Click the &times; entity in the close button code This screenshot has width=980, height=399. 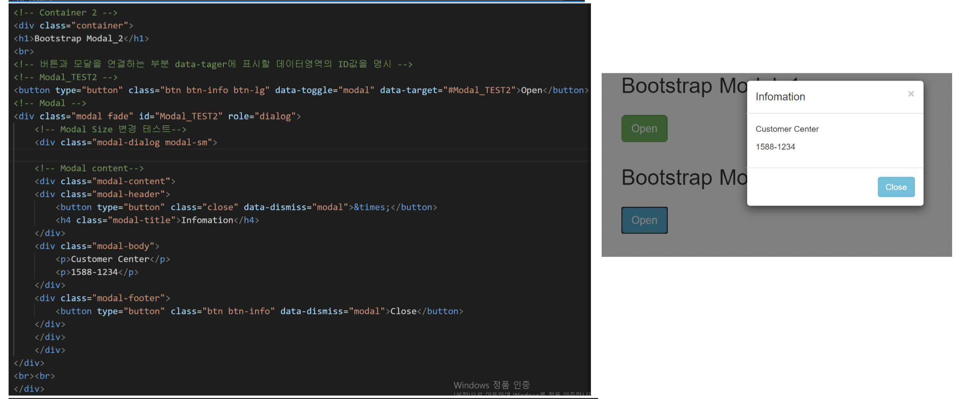(x=372, y=207)
